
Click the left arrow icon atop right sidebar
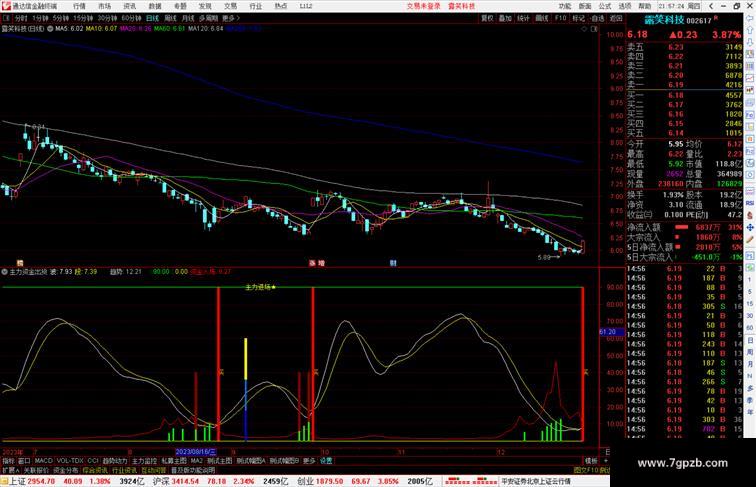(750, 18)
